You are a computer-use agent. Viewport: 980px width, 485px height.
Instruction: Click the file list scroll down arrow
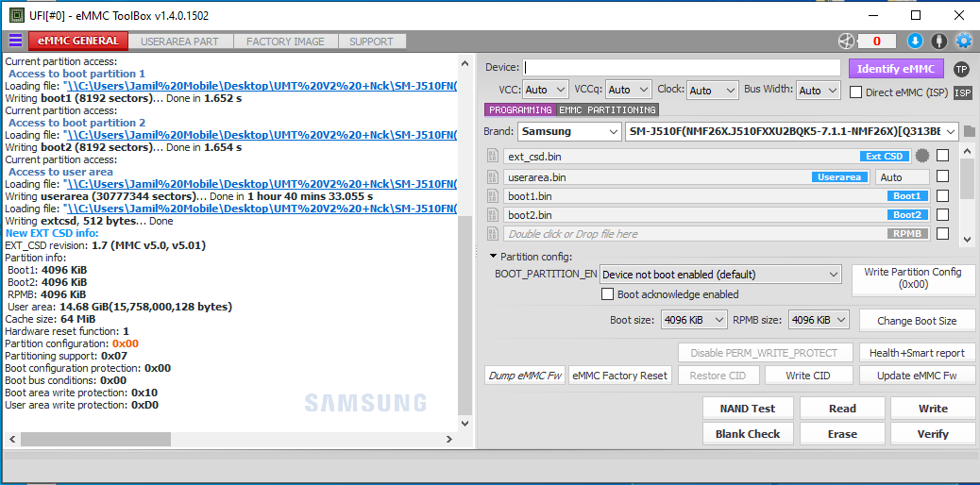968,239
